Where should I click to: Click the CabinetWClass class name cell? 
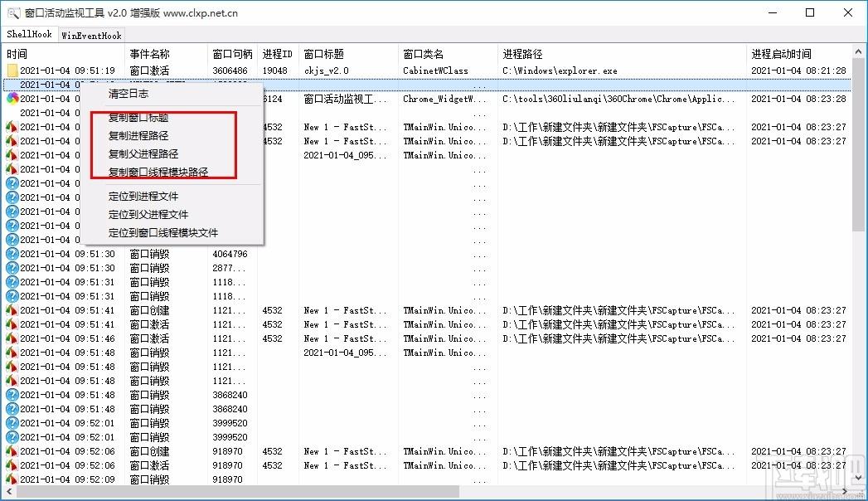(x=436, y=71)
